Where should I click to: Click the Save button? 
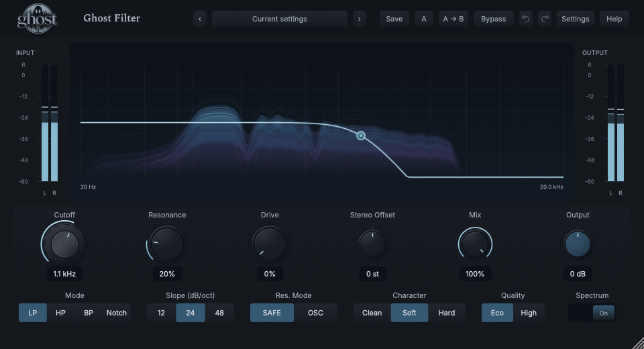[394, 19]
